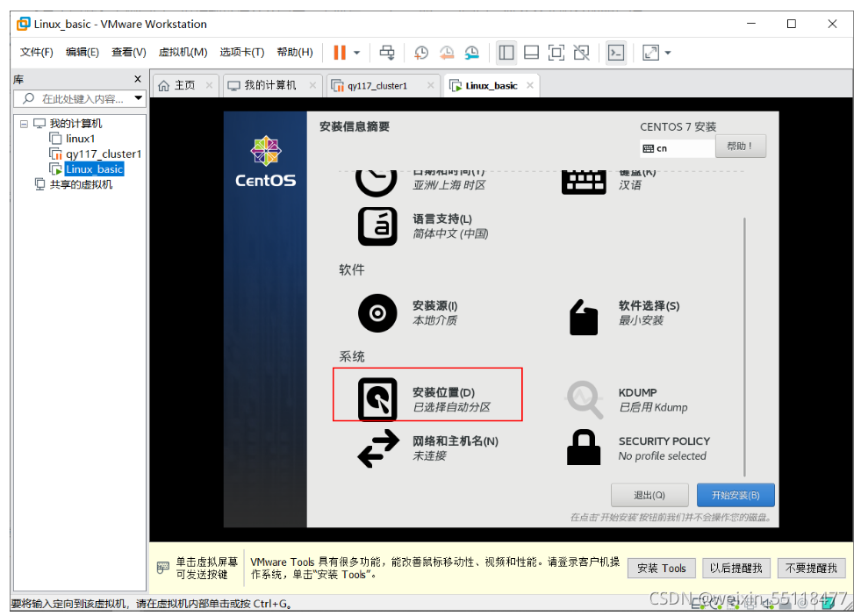
Task: Click the 以后提醒我 button
Action: coord(735,569)
